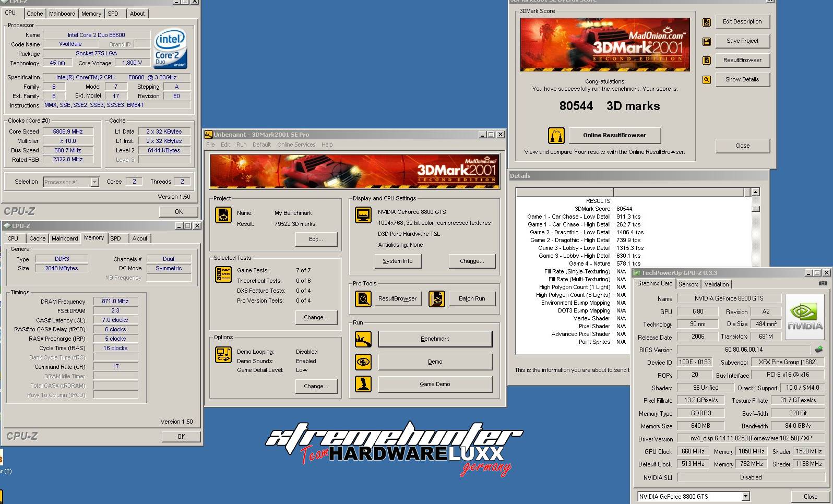The image size is (833, 504).
Task: Select the About tab in the lower CPU-Z window
Action: pos(139,238)
